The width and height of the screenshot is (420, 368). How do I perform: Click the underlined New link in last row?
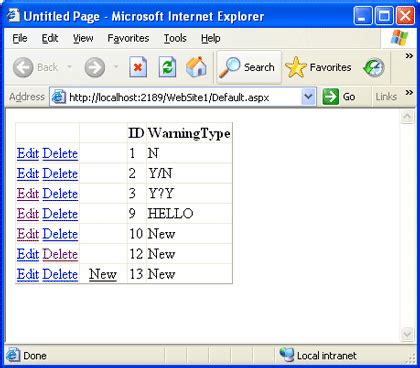coord(103,274)
